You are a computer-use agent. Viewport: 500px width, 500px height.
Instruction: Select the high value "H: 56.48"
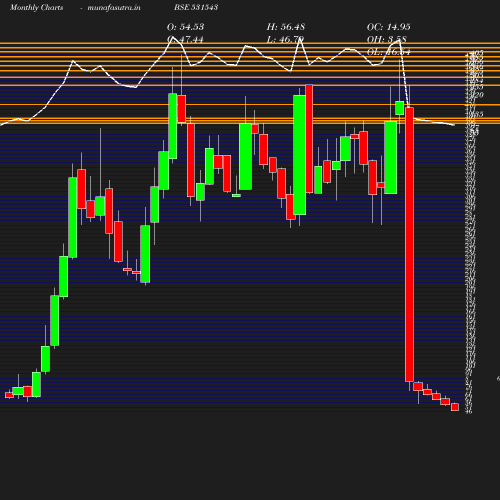[x=286, y=27]
